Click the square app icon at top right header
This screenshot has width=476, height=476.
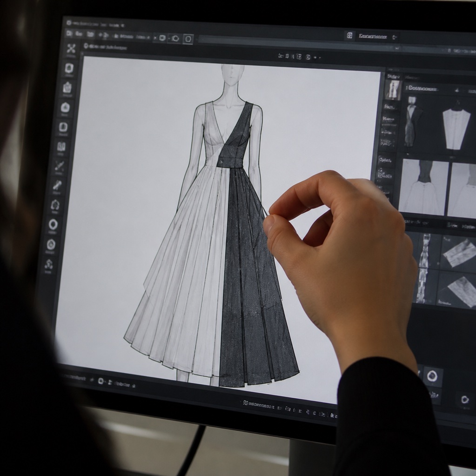pyautogui.click(x=349, y=36)
